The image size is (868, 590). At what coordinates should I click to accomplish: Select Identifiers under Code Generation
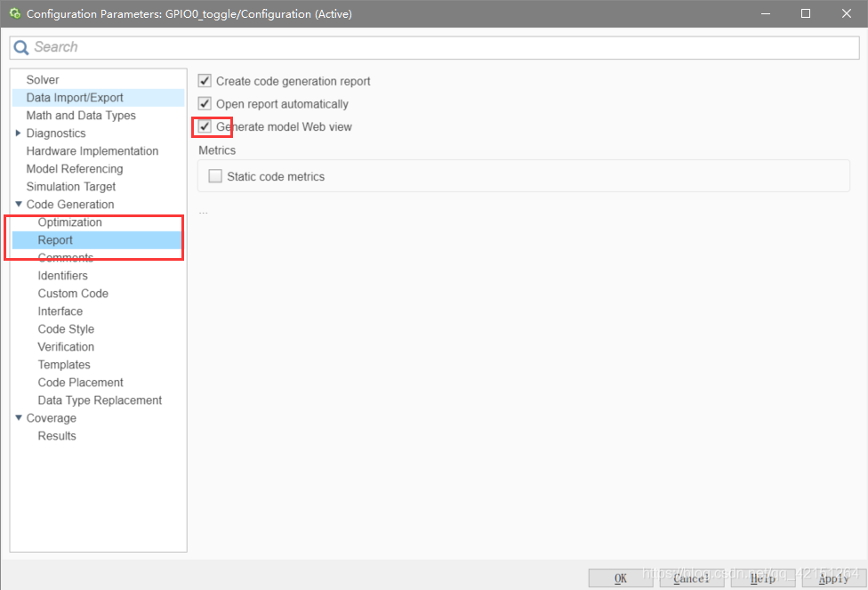(x=62, y=275)
